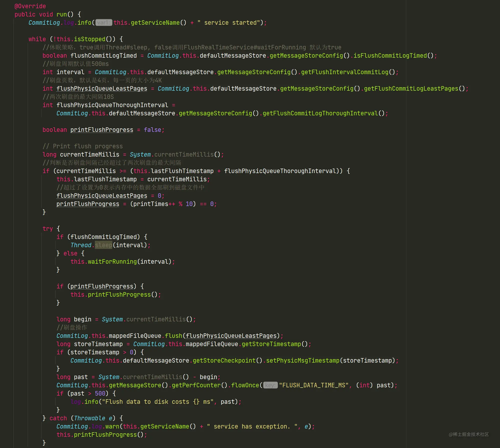Click printTimes++ expression
The image size is (500, 448).
tap(154, 204)
